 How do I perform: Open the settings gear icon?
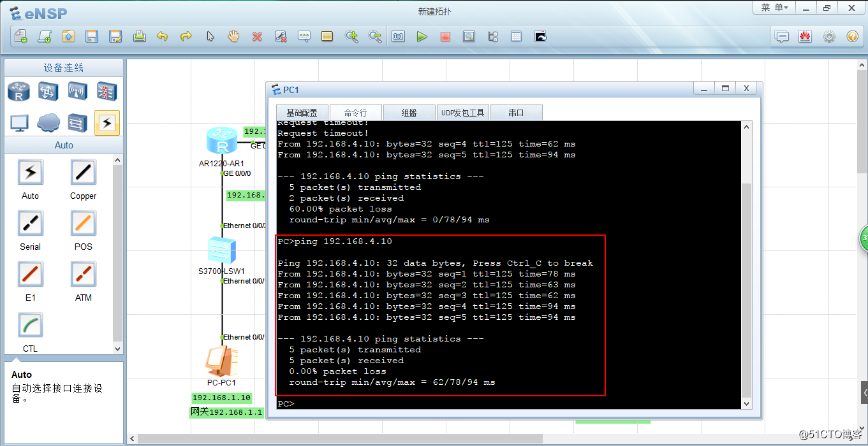pos(829,36)
